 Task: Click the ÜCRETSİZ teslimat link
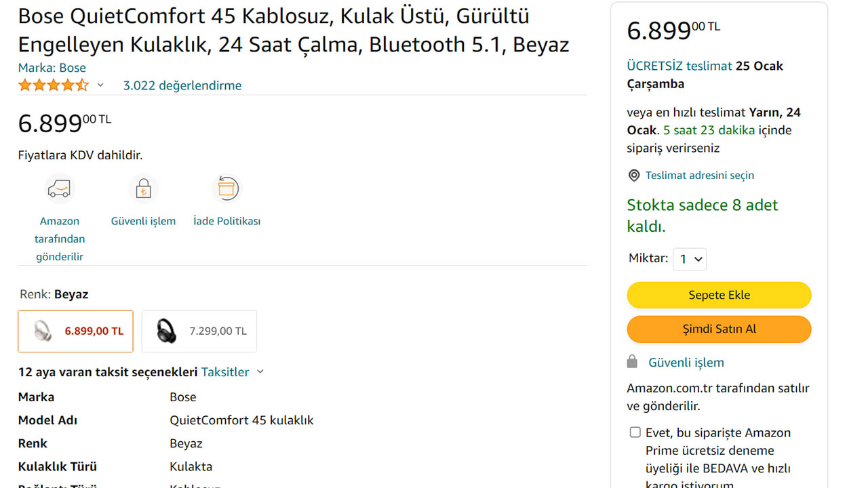[679, 66]
